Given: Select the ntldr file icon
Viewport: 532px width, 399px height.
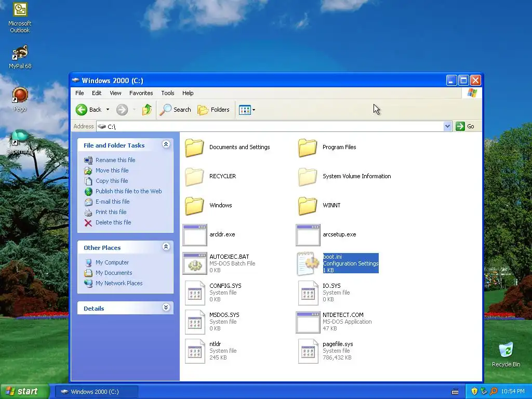Looking at the screenshot, I should 195,351.
